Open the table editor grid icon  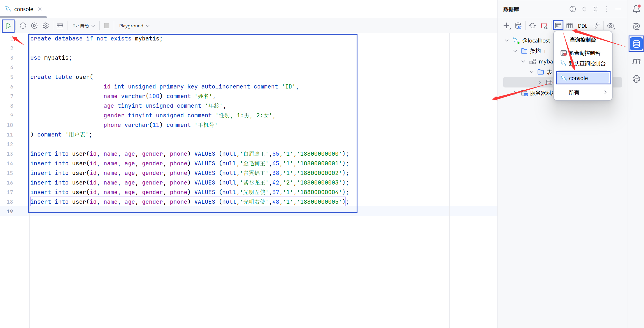click(570, 26)
